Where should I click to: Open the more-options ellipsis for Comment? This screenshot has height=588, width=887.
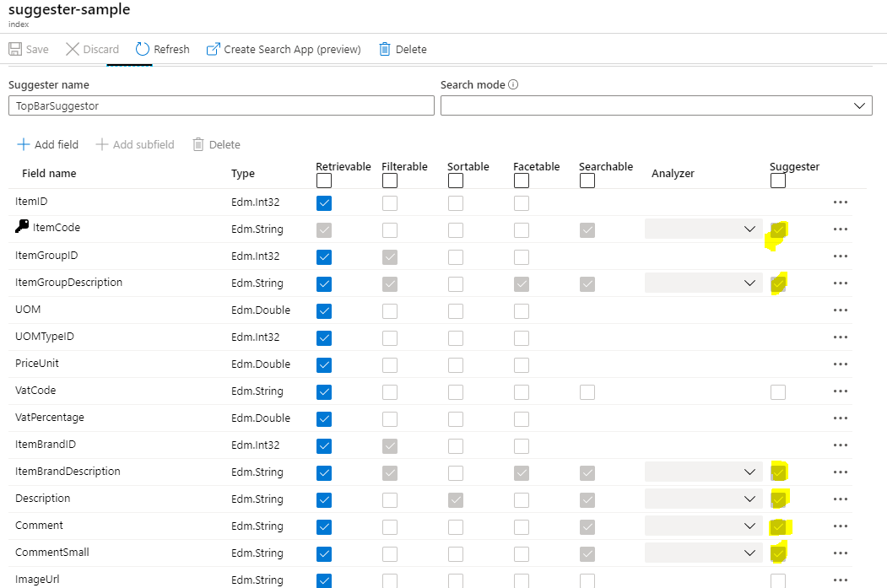click(x=841, y=526)
